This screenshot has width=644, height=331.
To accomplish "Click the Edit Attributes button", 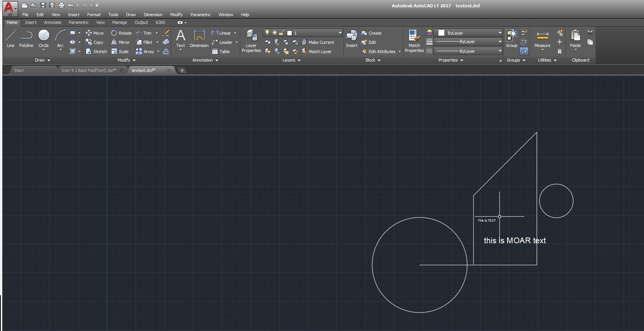I will pyautogui.click(x=379, y=52).
